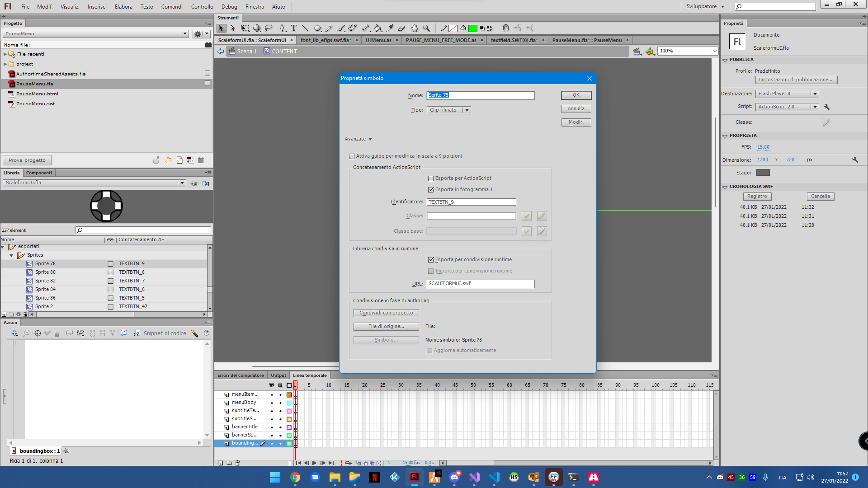
Task: Click the Onion Skin icon below the timeline
Action: 358,463
